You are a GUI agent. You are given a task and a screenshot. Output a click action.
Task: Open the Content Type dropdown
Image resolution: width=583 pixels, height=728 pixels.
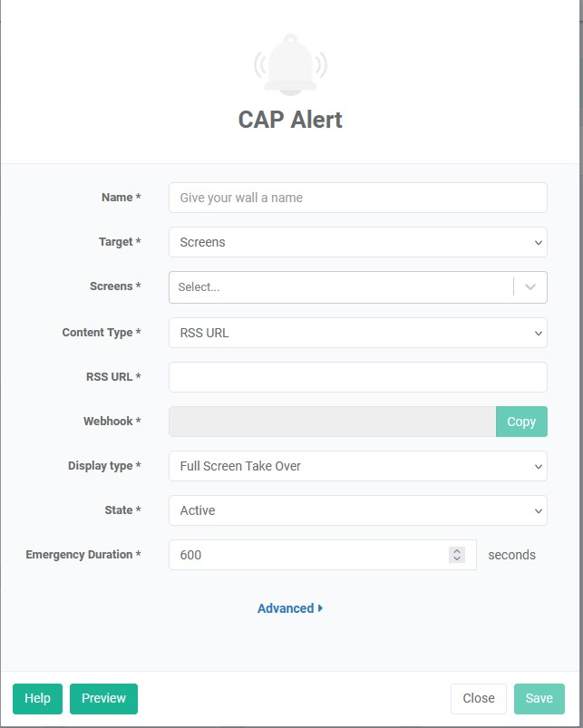pyautogui.click(x=357, y=333)
